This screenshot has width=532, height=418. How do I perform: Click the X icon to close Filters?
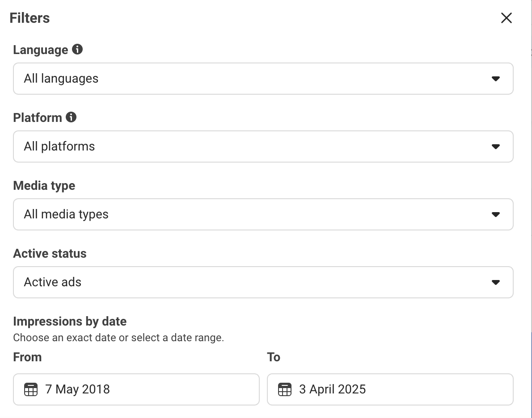pyautogui.click(x=506, y=18)
